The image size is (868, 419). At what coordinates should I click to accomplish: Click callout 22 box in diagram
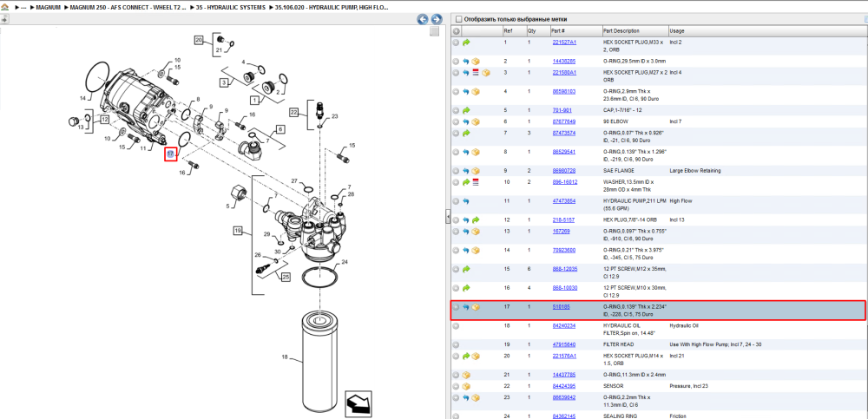click(294, 113)
